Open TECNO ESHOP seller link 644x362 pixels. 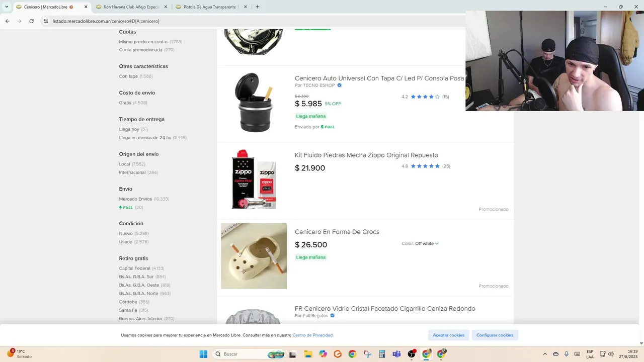pyautogui.click(x=318, y=85)
